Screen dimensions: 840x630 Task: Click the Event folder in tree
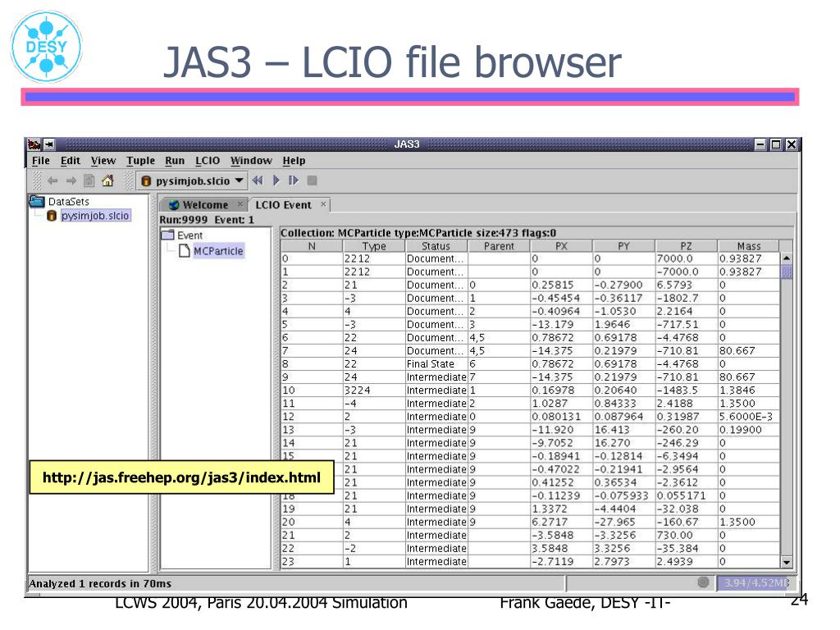point(189,235)
